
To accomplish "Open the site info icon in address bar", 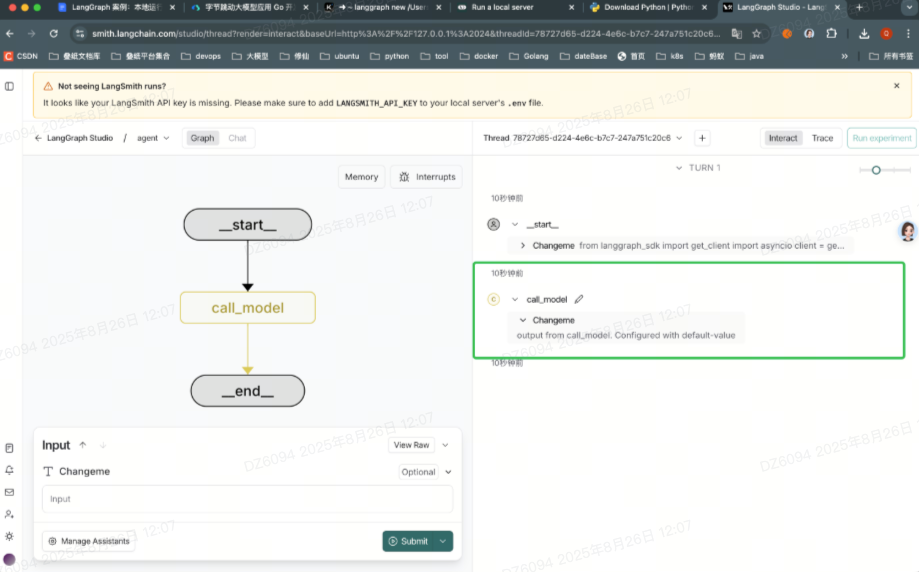I will point(80,34).
